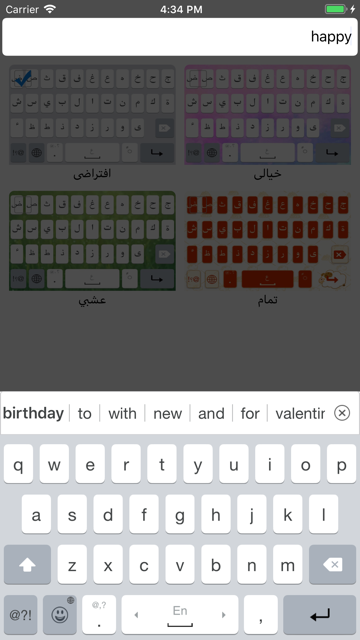Viewport: 360px width, 640px height.
Task: Pick the "birthday" word suggestion
Action: [x=33, y=413]
